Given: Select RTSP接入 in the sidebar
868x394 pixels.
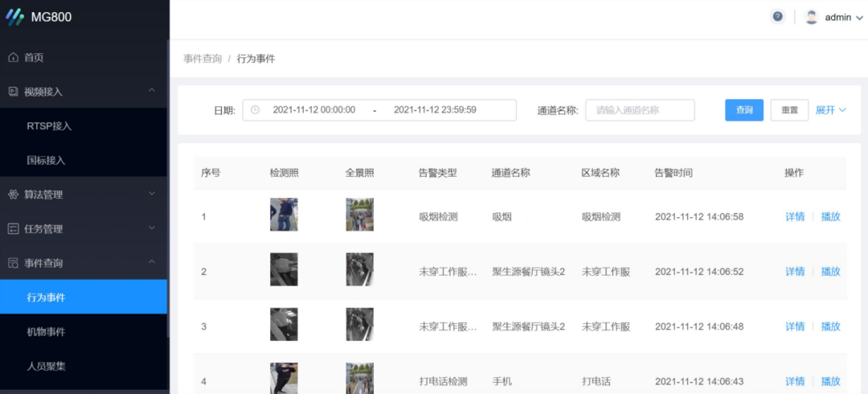Looking at the screenshot, I should (49, 126).
